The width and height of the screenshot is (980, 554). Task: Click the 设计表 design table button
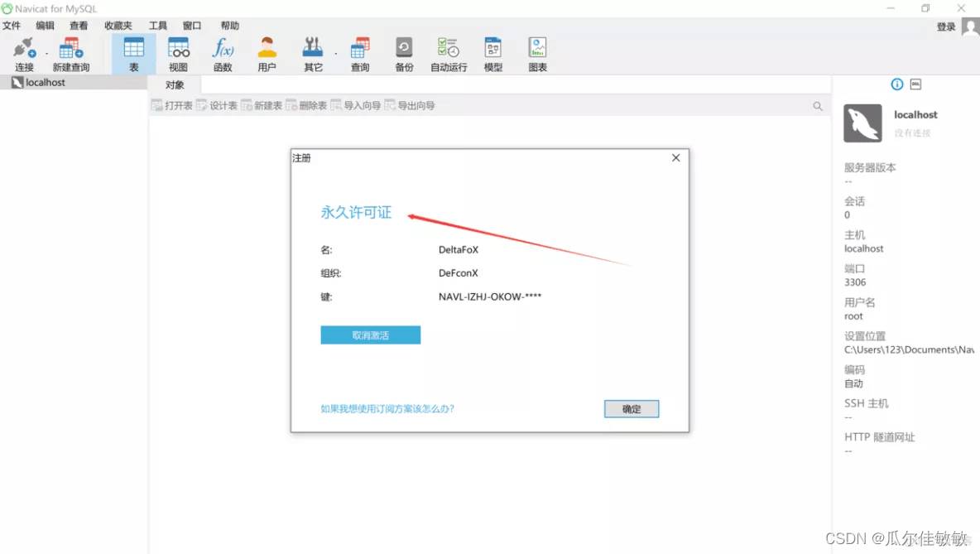217,106
